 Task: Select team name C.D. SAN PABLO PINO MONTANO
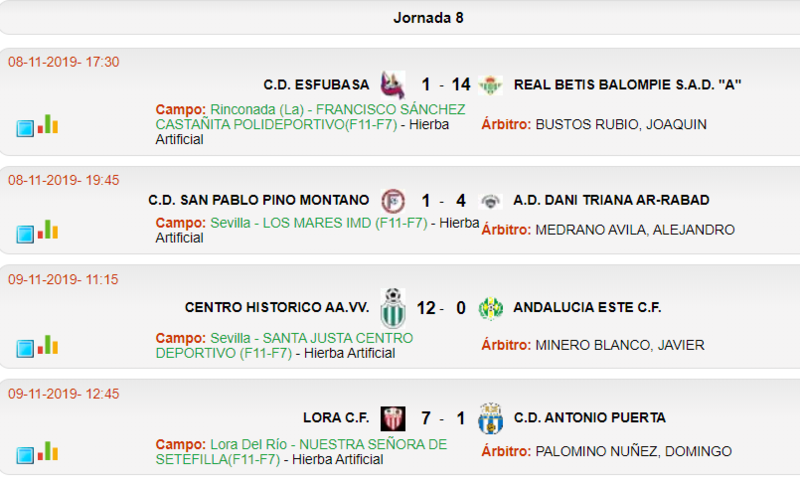click(x=259, y=200)
